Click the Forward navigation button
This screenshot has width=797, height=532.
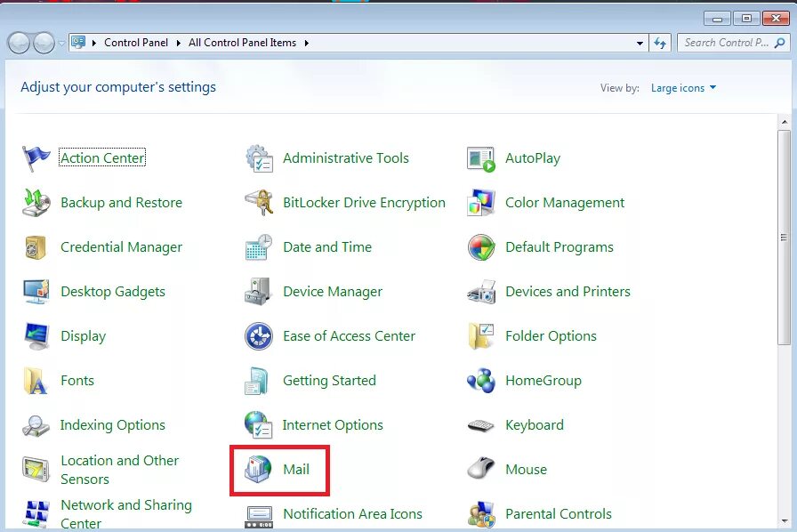click(x=44, y=44)
